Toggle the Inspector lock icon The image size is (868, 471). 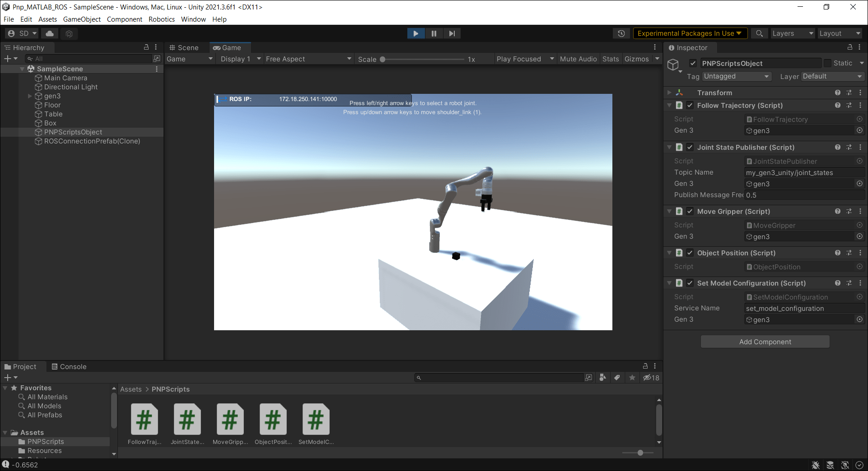point(849,47)
